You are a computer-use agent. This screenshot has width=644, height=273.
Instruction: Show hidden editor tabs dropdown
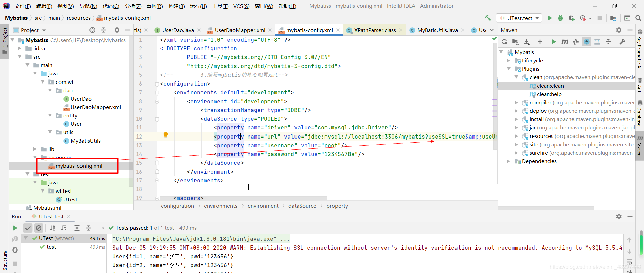coord(492,30)
